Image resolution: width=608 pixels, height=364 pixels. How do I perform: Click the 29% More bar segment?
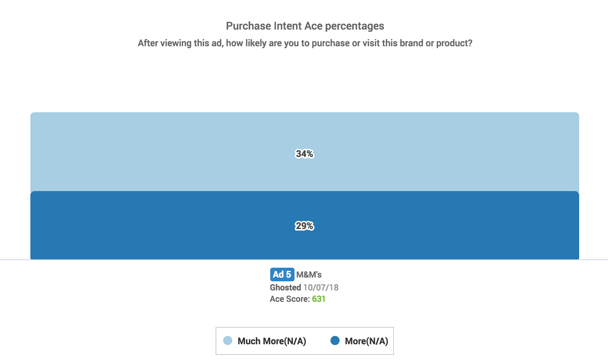pyautogui.click(x=305, y=226)
